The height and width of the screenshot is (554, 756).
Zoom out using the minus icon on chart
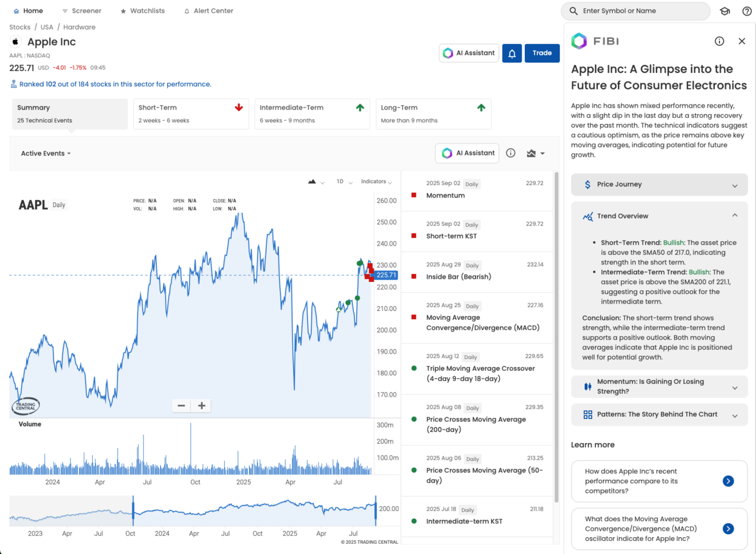coord(181,405)
